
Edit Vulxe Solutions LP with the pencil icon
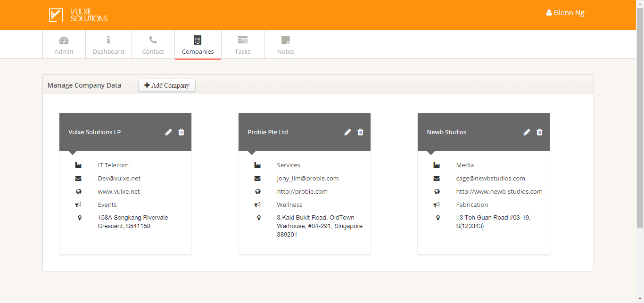168,132
